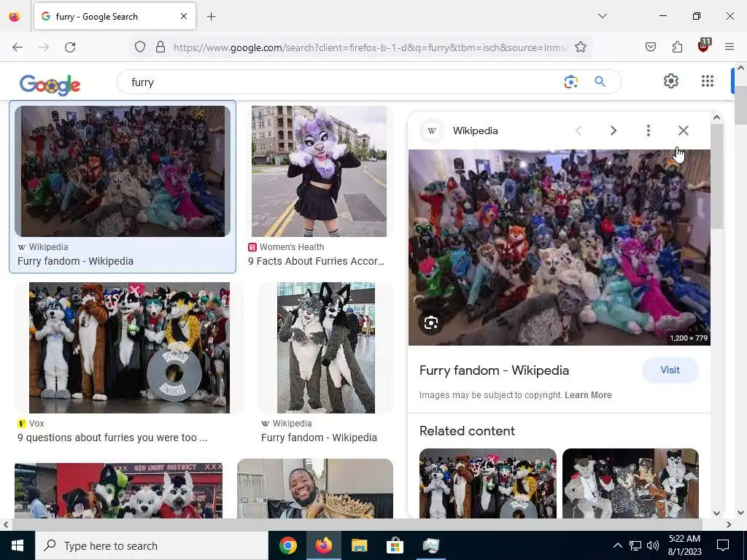This screenshot has width=747, height=560.
Task: Submit search with magnifier icon
Action: 600,82
